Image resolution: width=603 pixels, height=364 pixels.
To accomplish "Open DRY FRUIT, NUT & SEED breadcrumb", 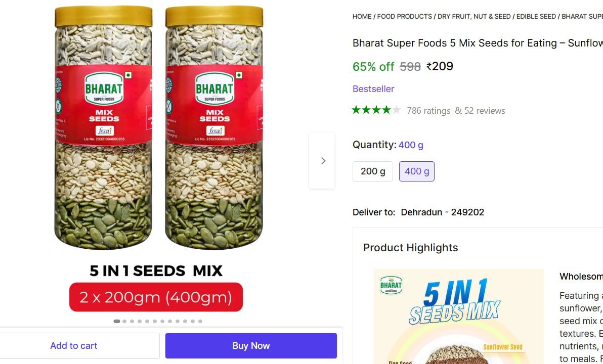I will [474, 16].
